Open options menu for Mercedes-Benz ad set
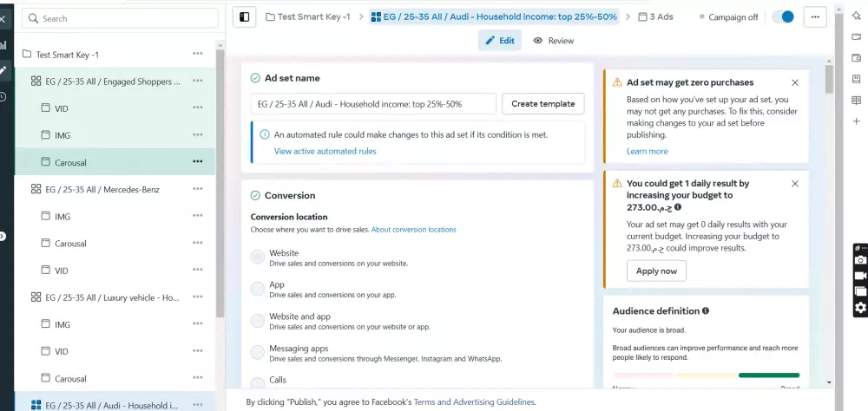This screenshot has height=411, width=868. tap(198, 189)
